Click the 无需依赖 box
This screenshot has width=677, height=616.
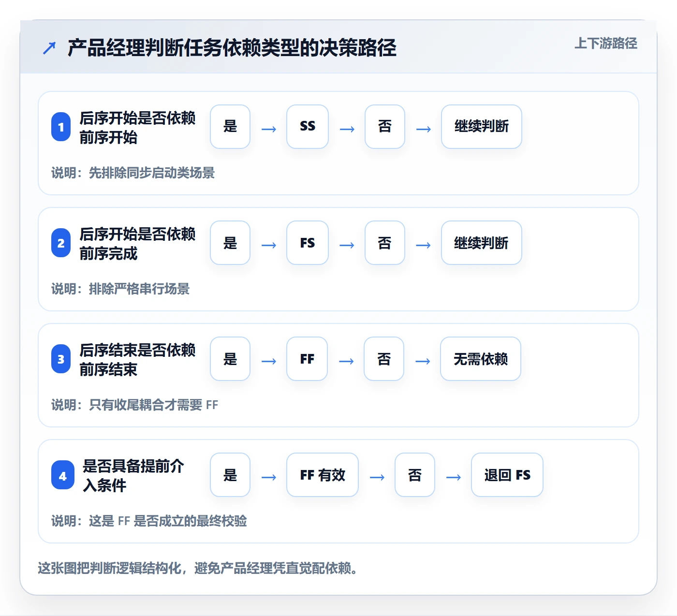tap(481, 359)
